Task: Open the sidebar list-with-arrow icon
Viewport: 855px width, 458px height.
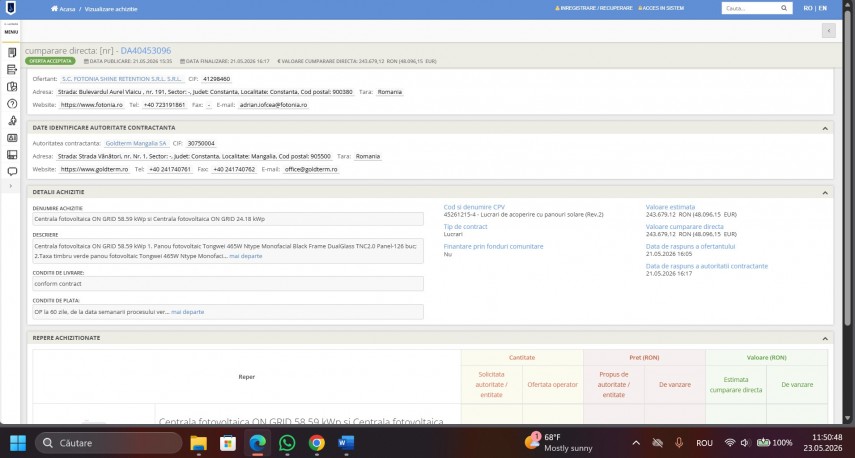Action: pyautogui.click(x=11, y=69)
